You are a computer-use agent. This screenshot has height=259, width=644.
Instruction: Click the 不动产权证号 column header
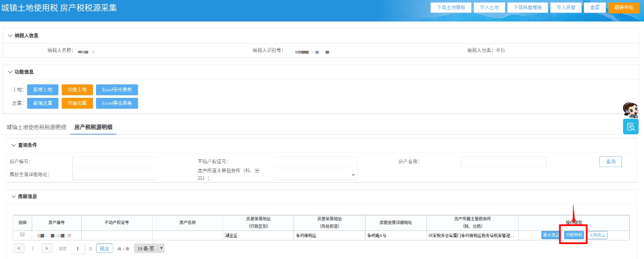pos(117,223)
